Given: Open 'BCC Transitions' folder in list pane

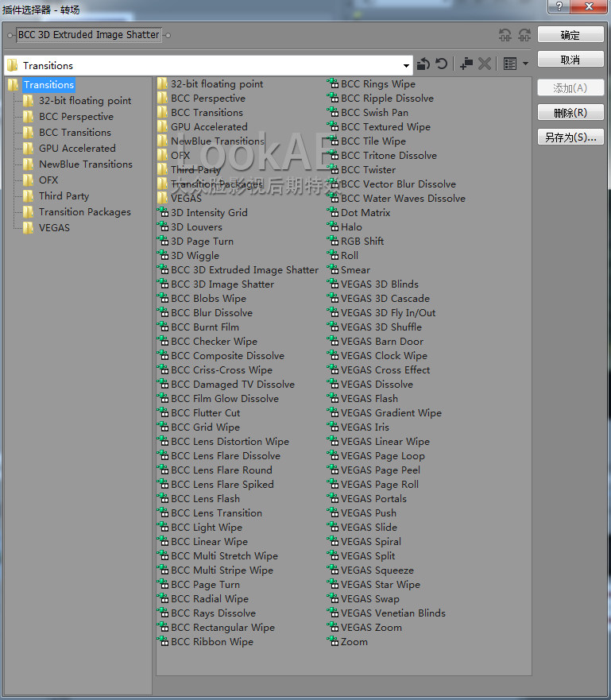Looking at the screenshot, I should point(207,113).
